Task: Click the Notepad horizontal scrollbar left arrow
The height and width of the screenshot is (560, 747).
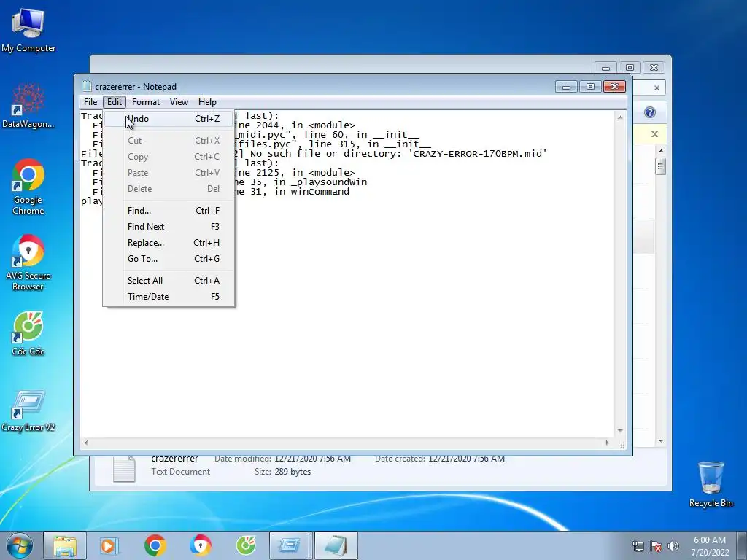Action: pos(86,443)
